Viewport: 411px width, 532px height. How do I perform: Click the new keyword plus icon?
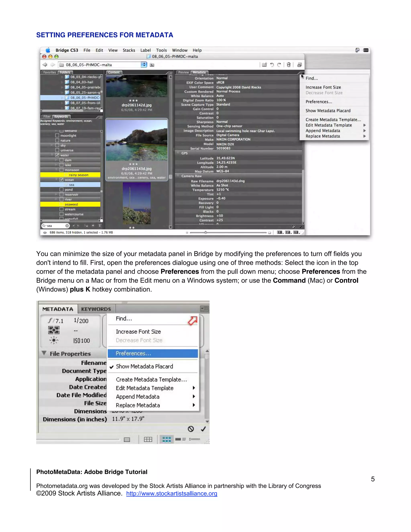pos(93,226)
